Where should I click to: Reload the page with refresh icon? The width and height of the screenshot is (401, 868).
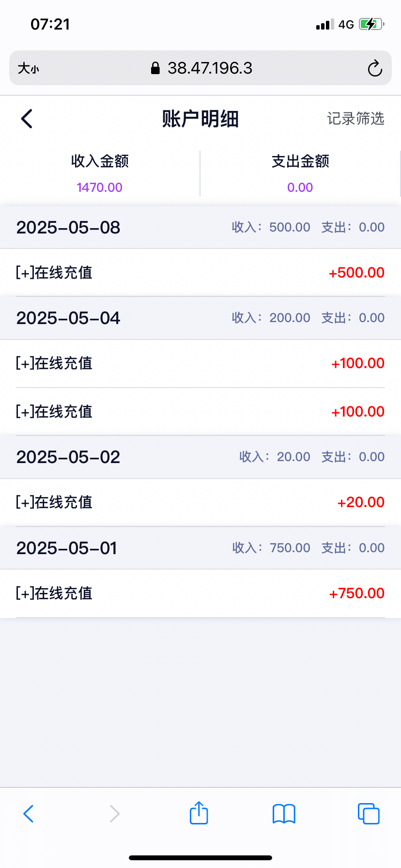tap(374, 68)
